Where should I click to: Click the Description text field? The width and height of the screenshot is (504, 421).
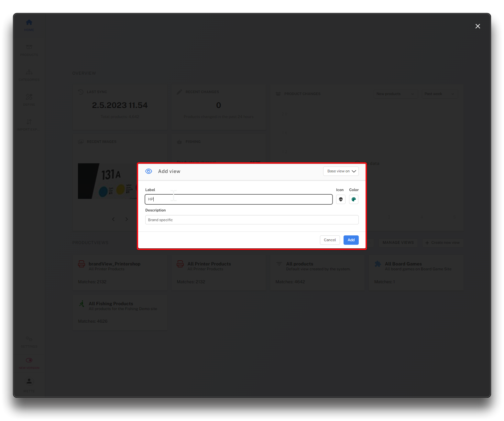click(x=252, y=220)
